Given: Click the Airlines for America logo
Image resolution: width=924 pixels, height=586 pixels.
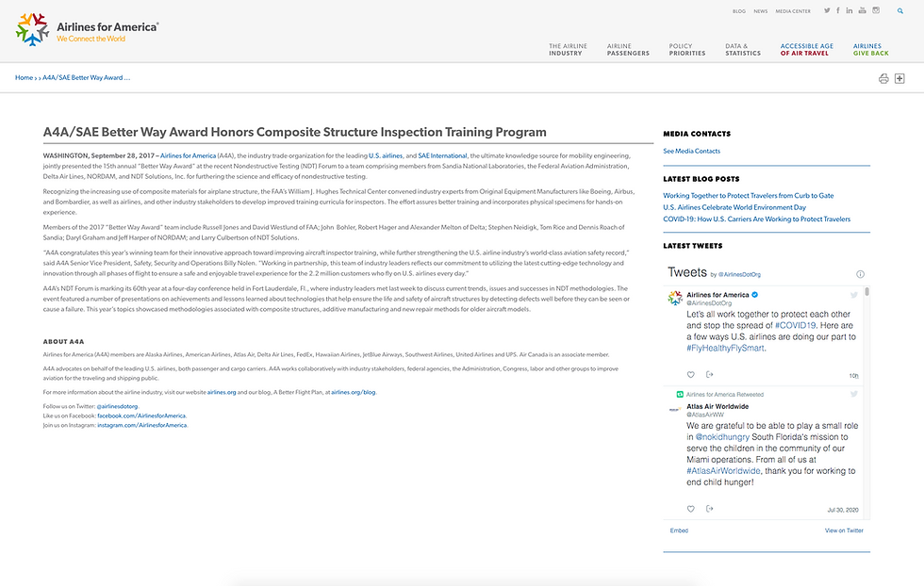Looking at the screenshot, I should point(87,30).
